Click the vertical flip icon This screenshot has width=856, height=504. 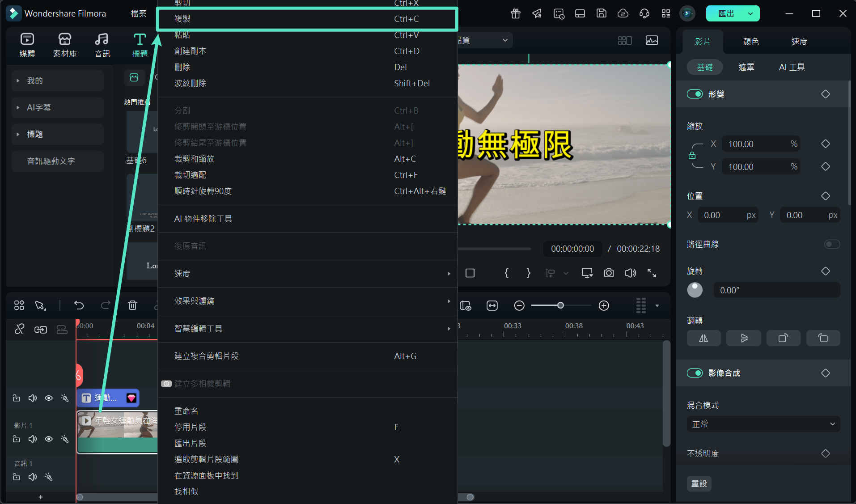[x=744, y=338]
